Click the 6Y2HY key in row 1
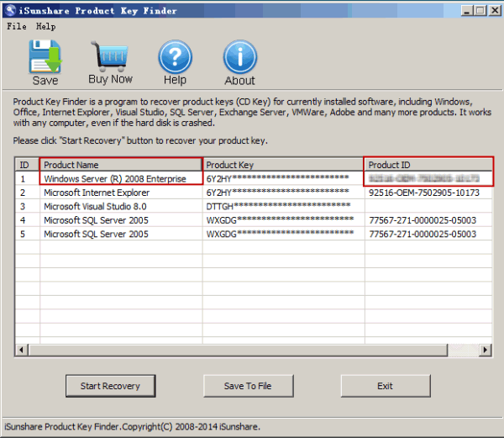Screen dimensions: 504x438 [277, 178]
